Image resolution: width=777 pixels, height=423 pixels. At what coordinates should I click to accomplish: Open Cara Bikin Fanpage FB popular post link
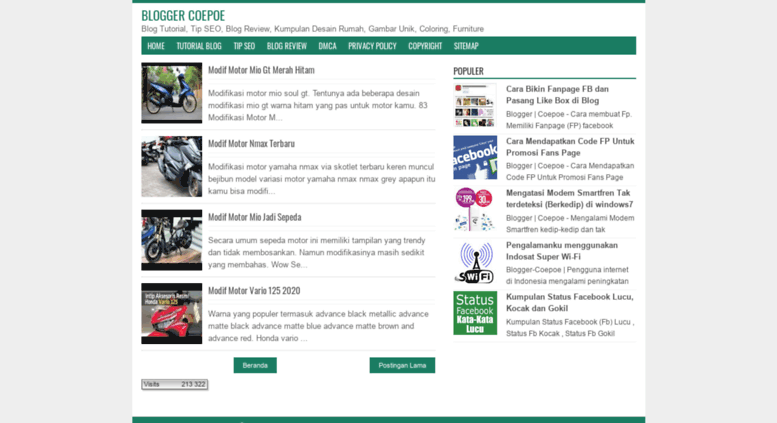coord(557,95)
